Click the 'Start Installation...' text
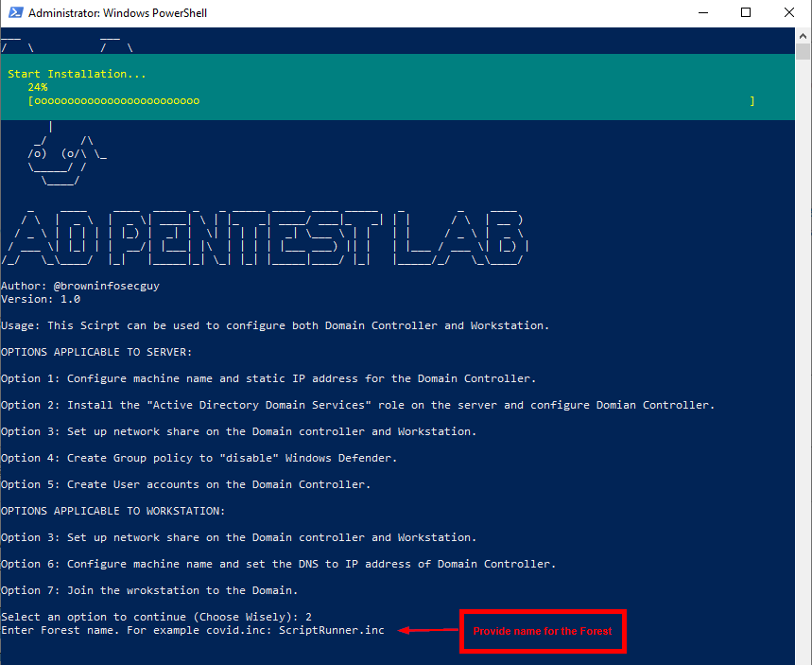The height and width of the screenshot is (665, 812). tap(77, 74)
